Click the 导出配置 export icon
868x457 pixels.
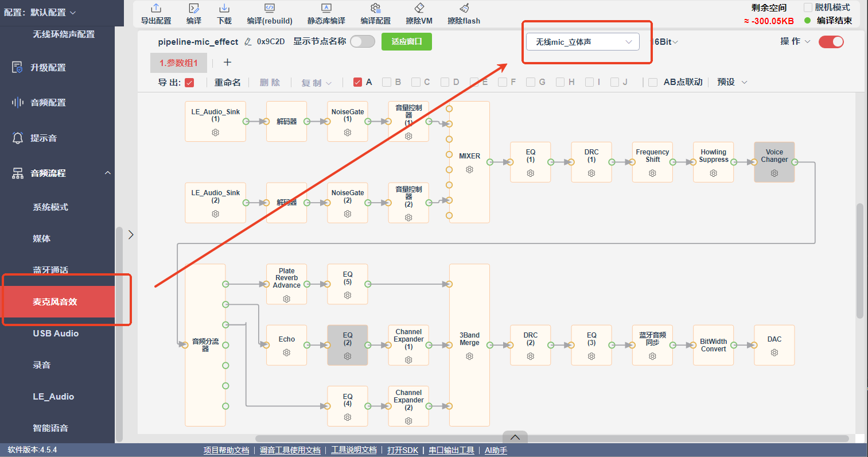pyautogui.click(x=156, y=8)
